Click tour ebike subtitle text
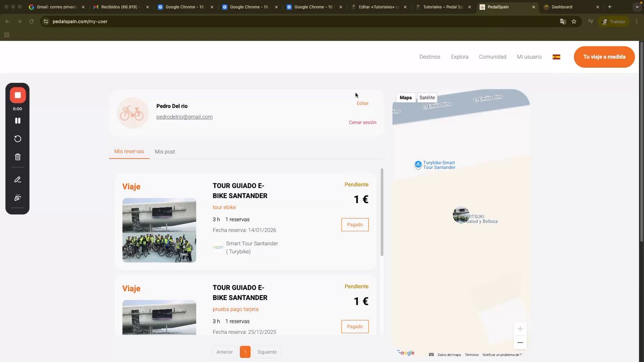The image size is (644, 362). click(224, 207)
